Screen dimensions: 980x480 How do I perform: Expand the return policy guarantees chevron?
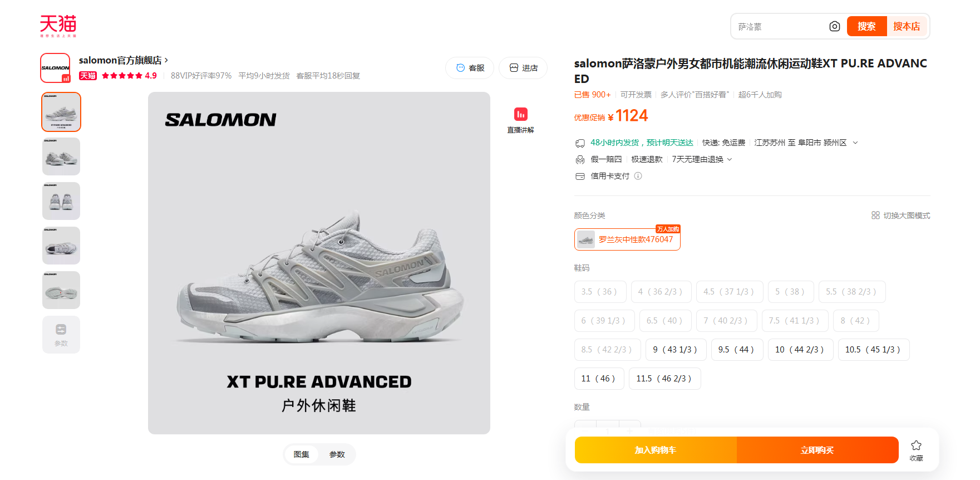click(730, 159)
